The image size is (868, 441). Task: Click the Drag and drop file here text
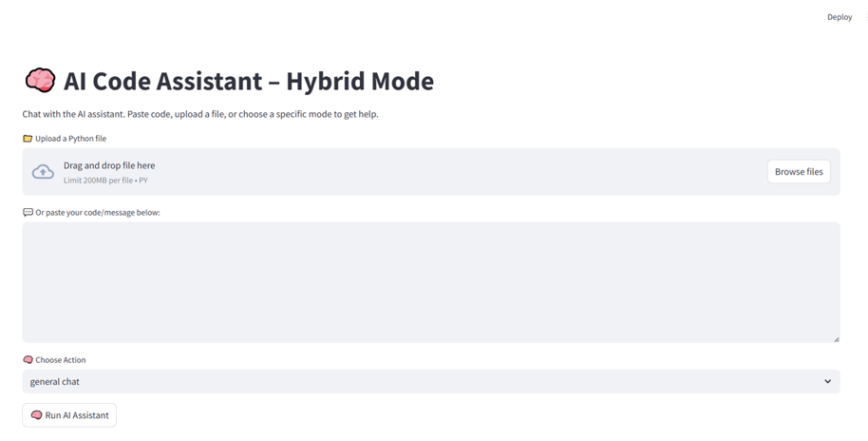pos(109,165)
